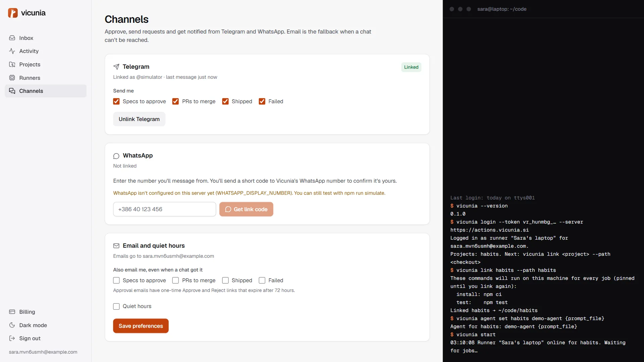644x362 pixels.
Task: Click the WhatsApp bubble icon in card header
Action: point(116,156)
